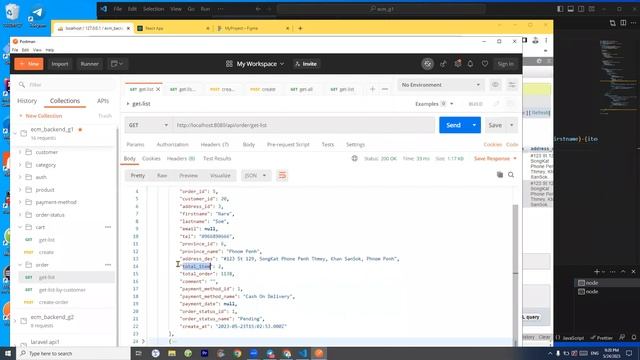This screenshot has width=640, height=360.
Task: Open the JSON format dropdown
Action: 256,176
